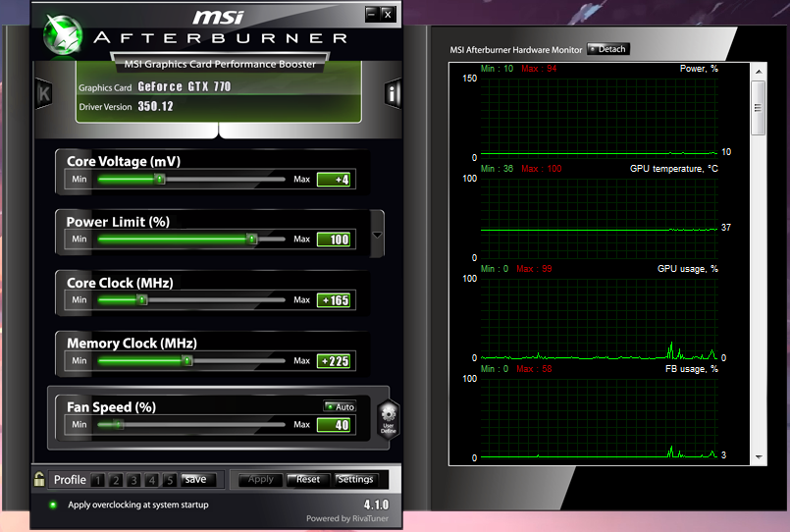Click the Core Clock slider handle
Viewport: 790px width, 532px height.
click(142, 299)
